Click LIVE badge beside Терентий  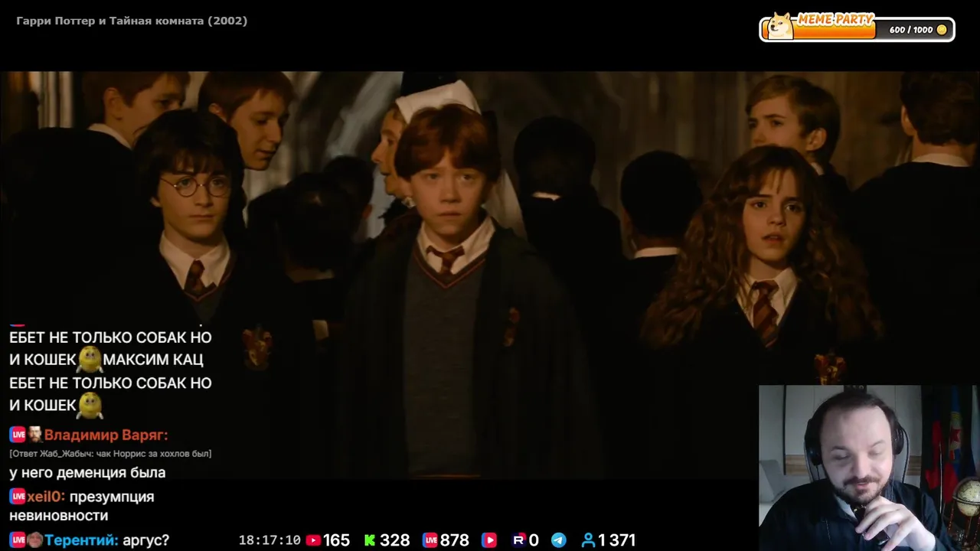tap(18, 540)
